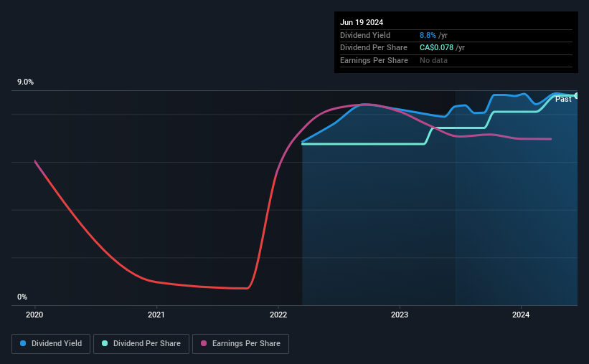The image size is (589, 364).
Task: Click the 9.0% y-axis label
Action: 25,82
